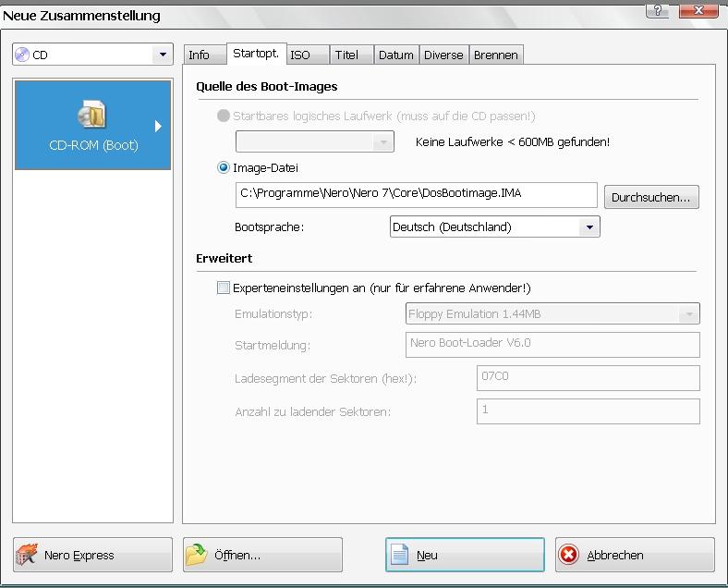Screen dimensions: 728x588
Task: Click the 'Quelle des Boot-Images' heading
Action: pos(266,86)
